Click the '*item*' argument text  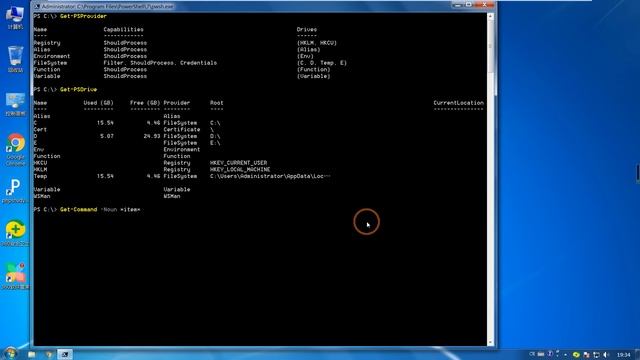130,209
